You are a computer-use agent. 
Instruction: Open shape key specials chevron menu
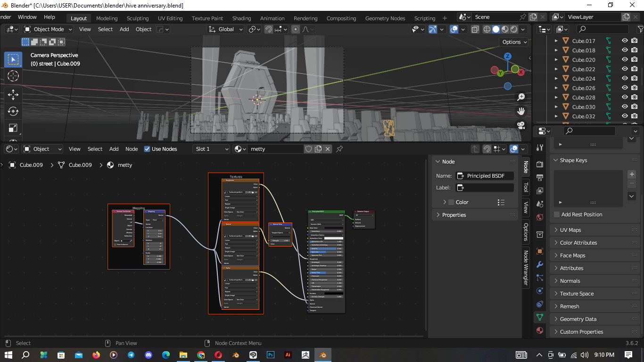pyautogui.click(x=632, y=196)
